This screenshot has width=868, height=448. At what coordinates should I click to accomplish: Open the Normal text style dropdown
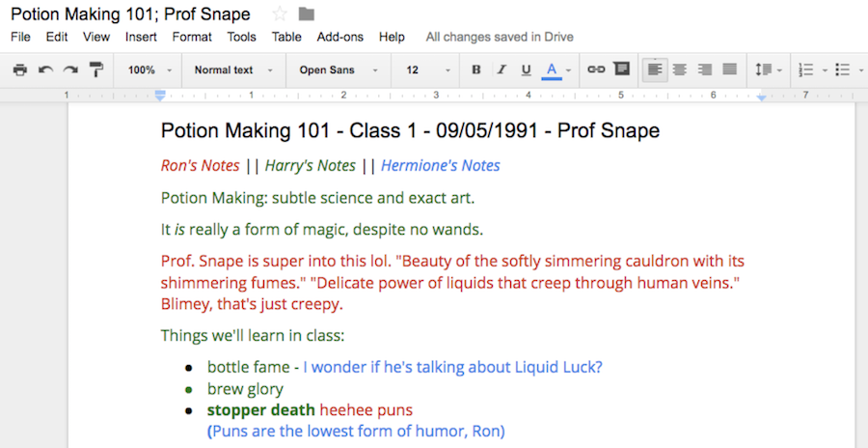(x=233, y=70)
